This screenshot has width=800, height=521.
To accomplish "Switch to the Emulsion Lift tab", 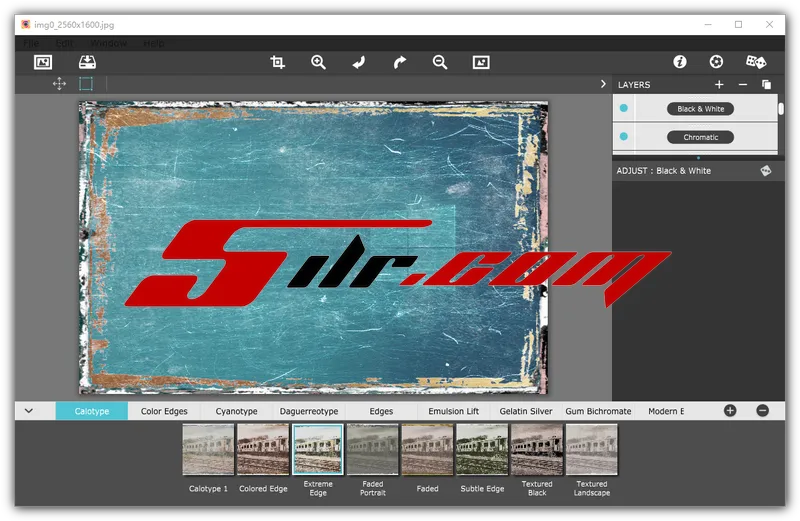I will (454, 411).
